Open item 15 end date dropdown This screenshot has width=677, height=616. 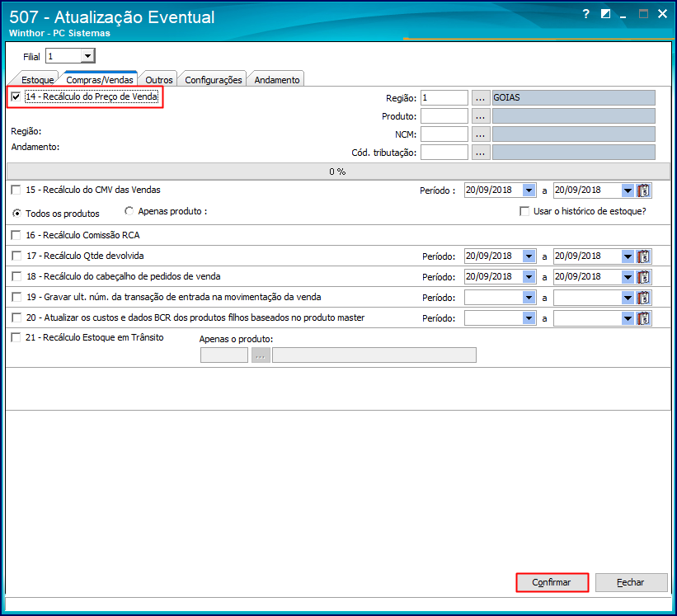click(628, 190)
